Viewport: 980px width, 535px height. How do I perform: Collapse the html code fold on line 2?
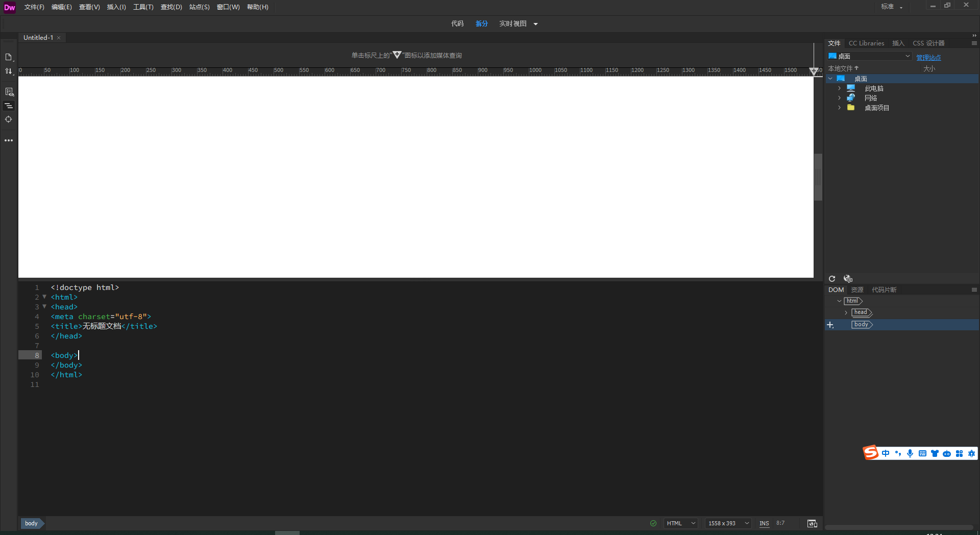tap(44, 297)
